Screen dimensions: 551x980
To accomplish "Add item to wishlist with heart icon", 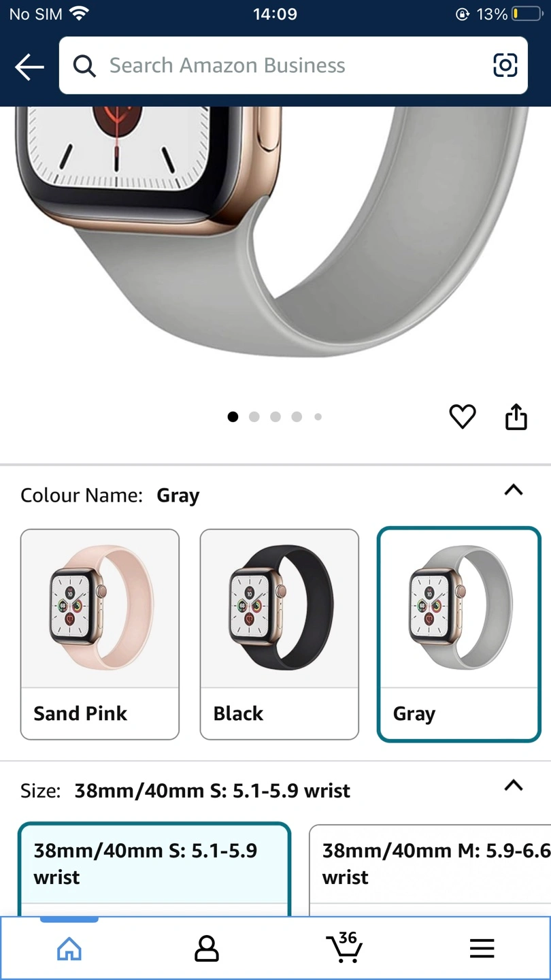I will click(463, 416).
